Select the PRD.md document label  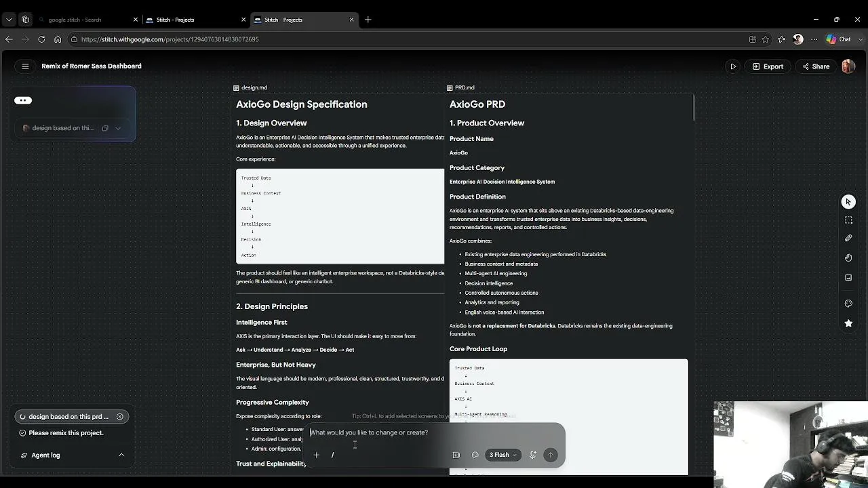click(460, 87)
